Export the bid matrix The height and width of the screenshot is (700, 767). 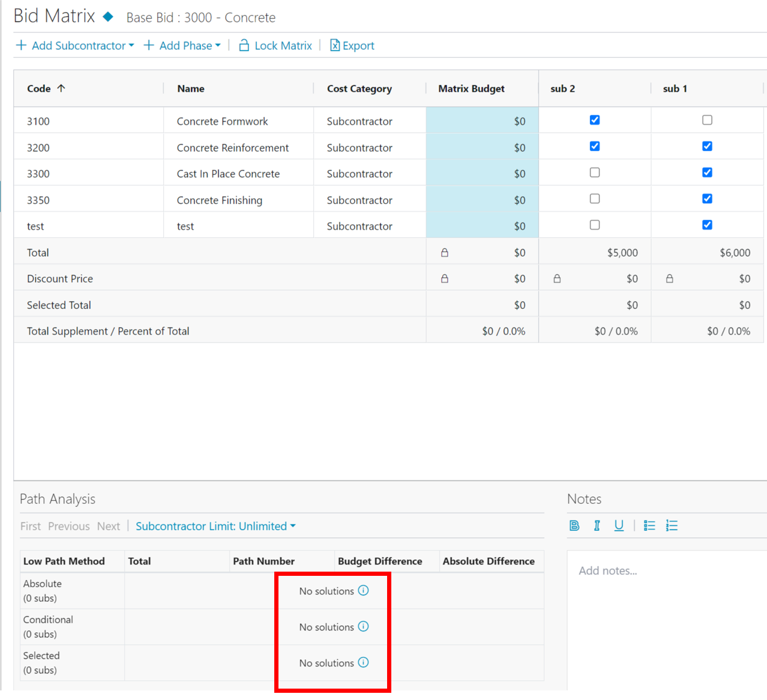(x=352, y=46)
